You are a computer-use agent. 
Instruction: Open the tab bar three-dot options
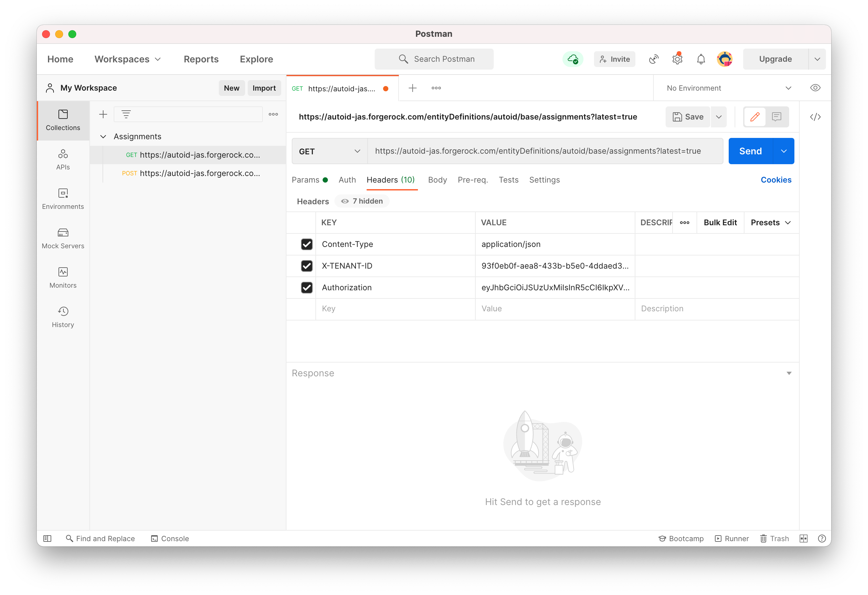(x=436, y=88)
